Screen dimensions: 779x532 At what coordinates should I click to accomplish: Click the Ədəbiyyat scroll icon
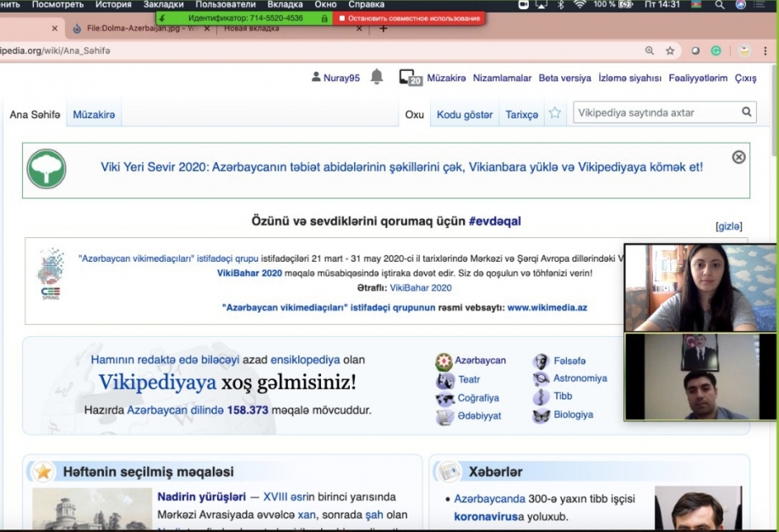click(x=444, y=417)
